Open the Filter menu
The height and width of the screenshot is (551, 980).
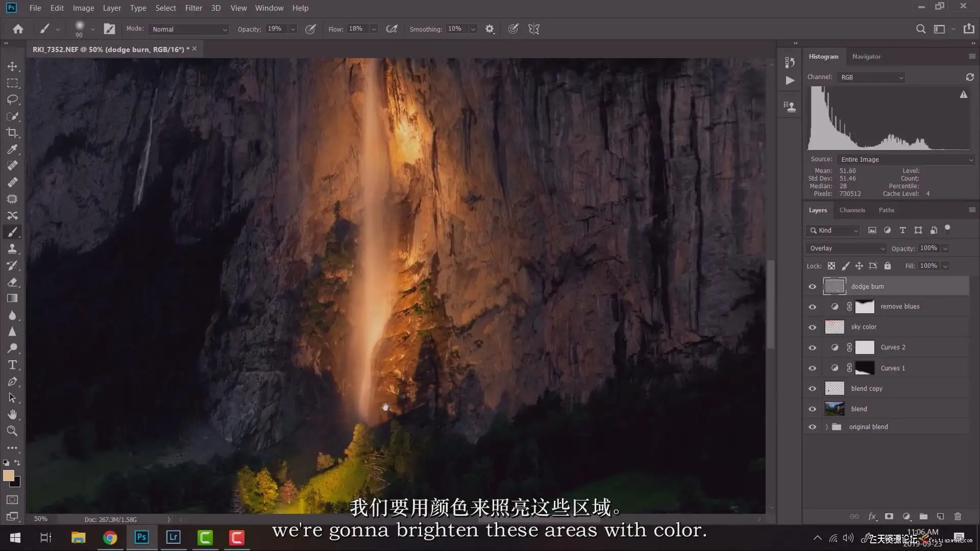[x=193, y=8]
